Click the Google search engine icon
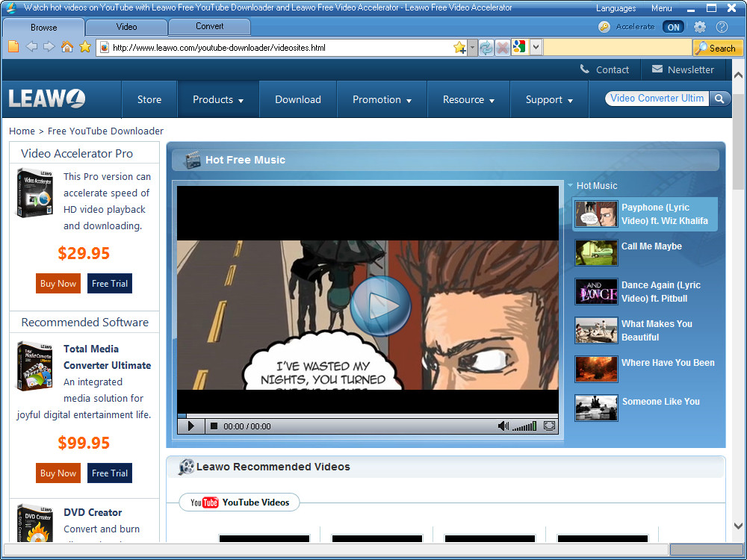The image size is (747, 560). [x=519, y=47]
